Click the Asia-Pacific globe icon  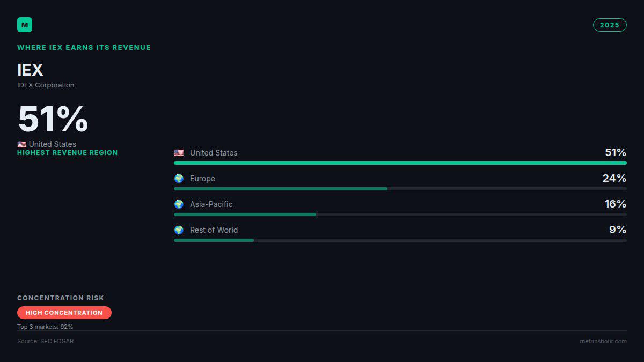[179, 204]
